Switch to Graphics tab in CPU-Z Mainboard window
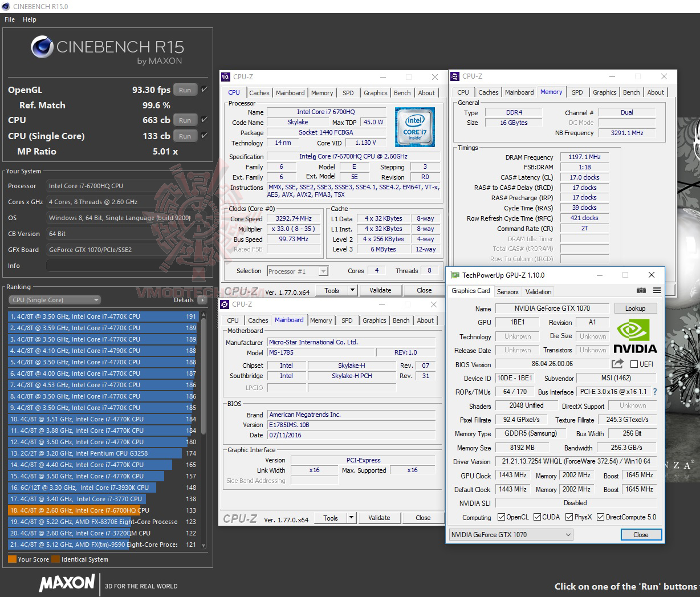The image size is (700, 597). (375, 320)
